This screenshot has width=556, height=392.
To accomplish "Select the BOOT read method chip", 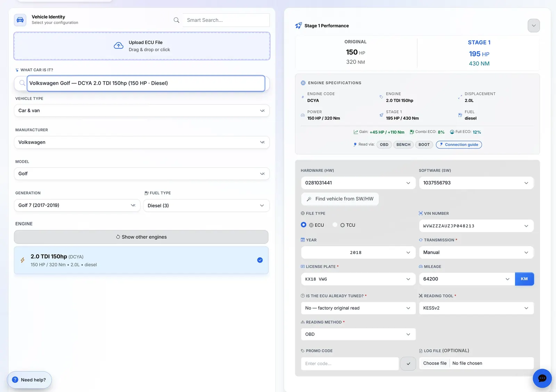I will point(424,144).
